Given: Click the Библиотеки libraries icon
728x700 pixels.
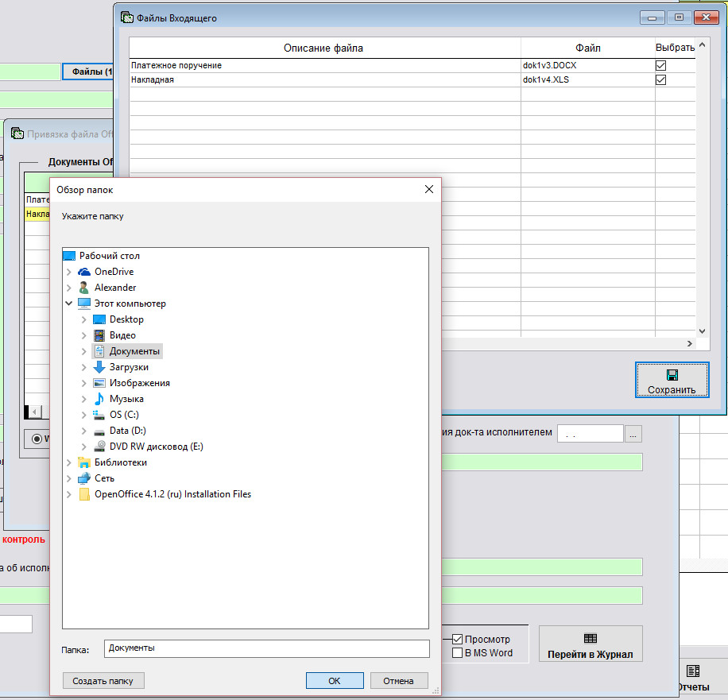Looking at the screenshot, I should pyautogui.click(x=84, y=462).
